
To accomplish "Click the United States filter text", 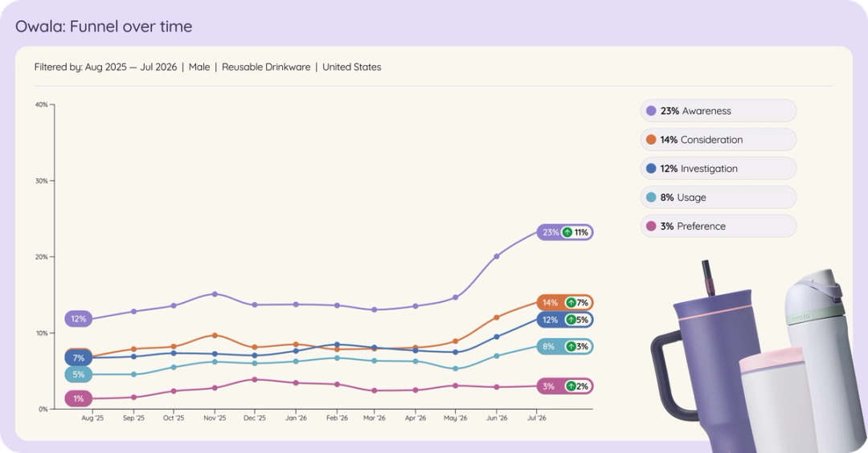I will pos(351,67).
